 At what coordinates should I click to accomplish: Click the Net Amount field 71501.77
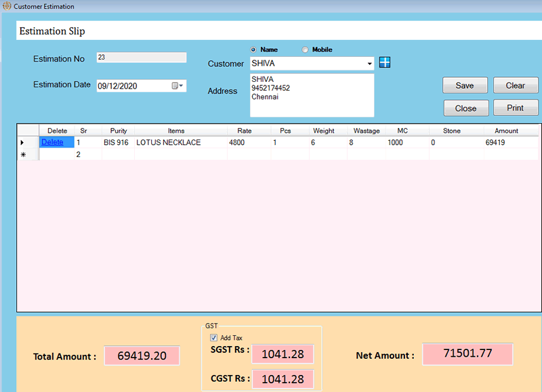[x=467, y=353]
